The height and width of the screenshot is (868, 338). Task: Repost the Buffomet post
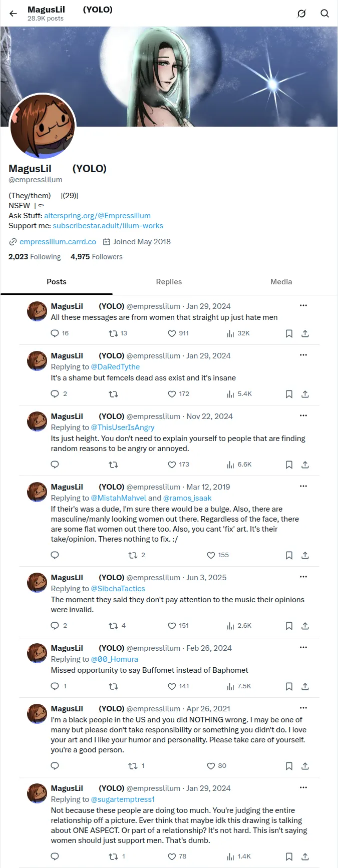coord(113,686)
